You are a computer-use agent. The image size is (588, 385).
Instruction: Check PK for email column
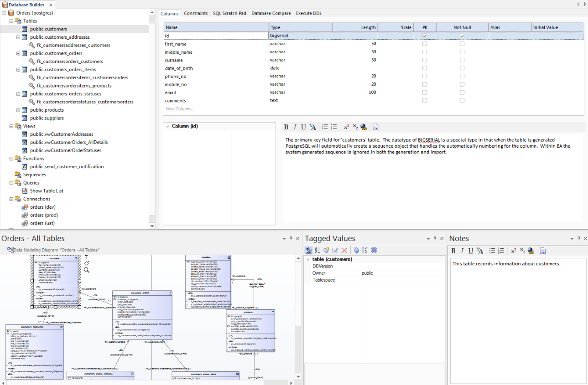click(x=425, y=92)
